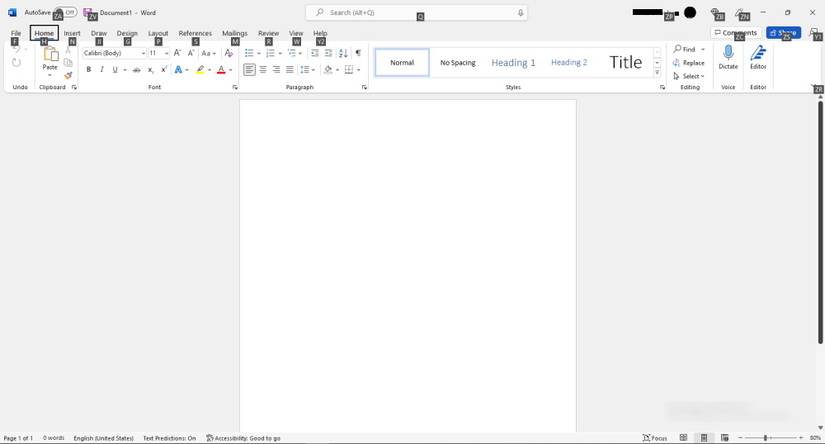
Task: Adjust the zoom slider in status bar
Action: click(x=765, y=438)
